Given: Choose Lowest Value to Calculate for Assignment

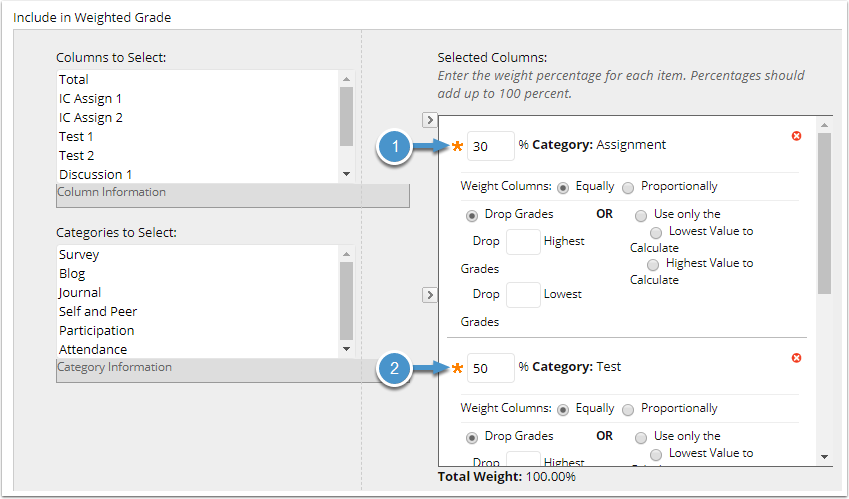Looking at the screenshot, I should pyautogui.click(x=654, y=232).
